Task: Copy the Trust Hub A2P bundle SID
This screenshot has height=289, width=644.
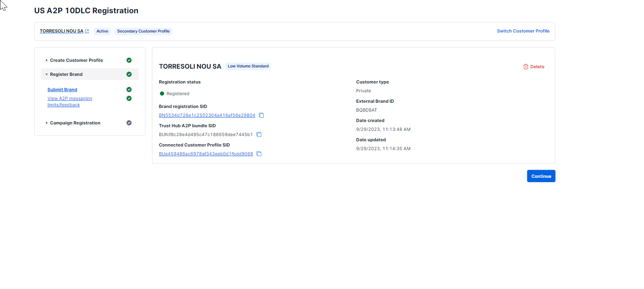Action: [x=259, y=135]
